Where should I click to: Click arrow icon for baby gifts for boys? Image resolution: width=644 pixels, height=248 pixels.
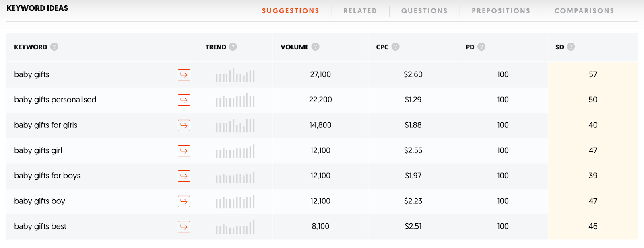184,176
